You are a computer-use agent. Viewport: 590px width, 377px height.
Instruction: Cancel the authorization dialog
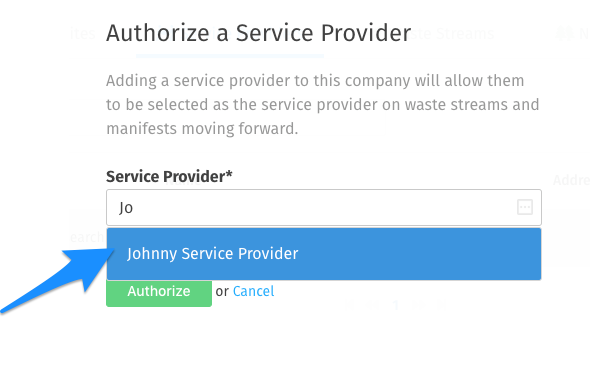pos(253,291)
